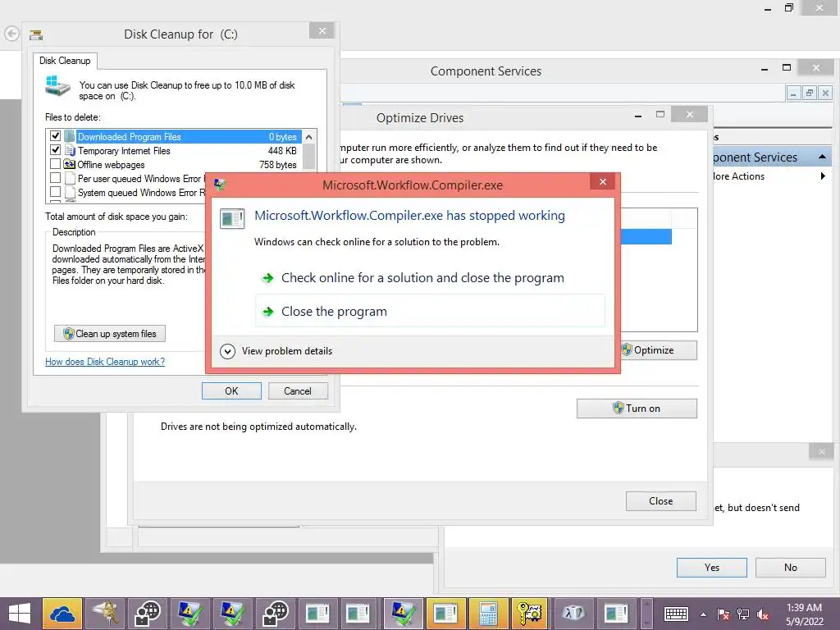Viewport: 840px width, 630px height.
Task: Open Action Center flag in the tray
Action: pyautogui.click(x=724, y=614)
